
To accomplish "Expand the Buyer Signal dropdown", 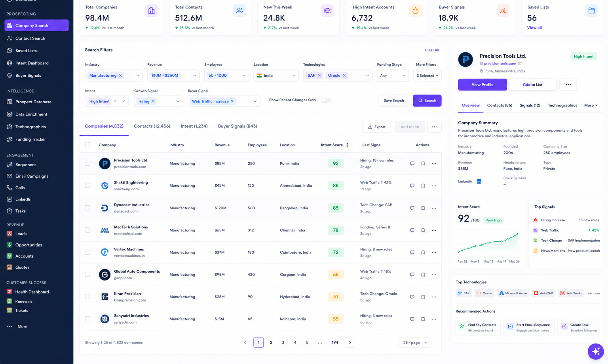I will click(x=255, y=101).
